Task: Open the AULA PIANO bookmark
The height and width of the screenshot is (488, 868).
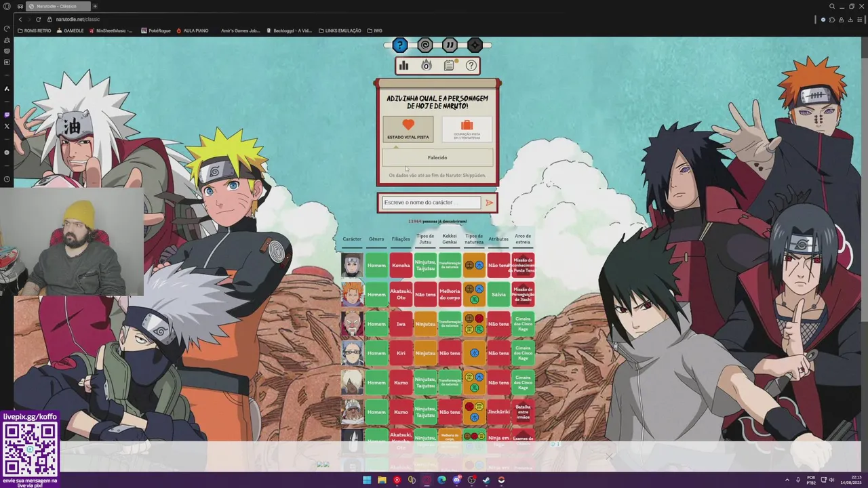Action: pyautogui.click(x=193, y=30)
